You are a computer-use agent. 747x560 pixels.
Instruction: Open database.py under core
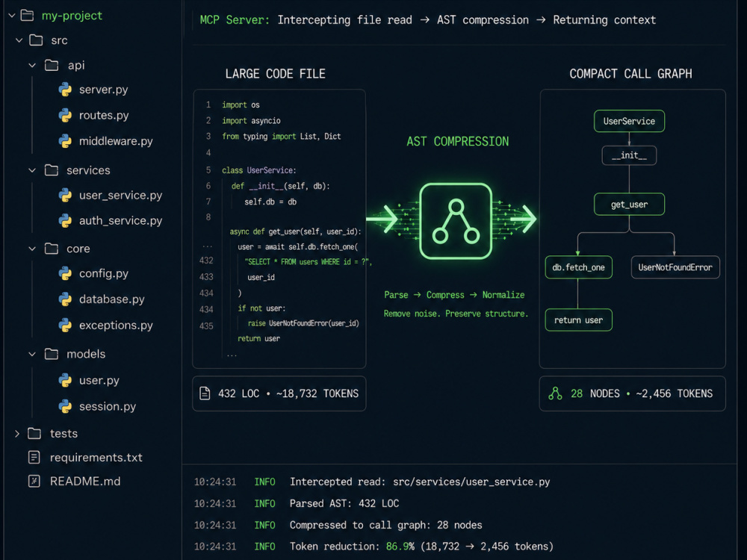coord(111,299)
